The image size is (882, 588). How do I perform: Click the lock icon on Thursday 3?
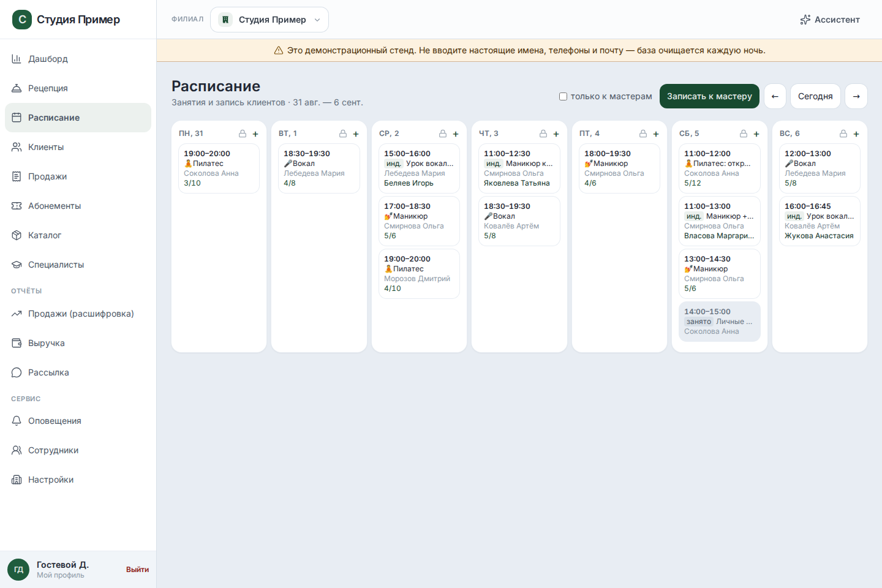[x=543, y=134]
